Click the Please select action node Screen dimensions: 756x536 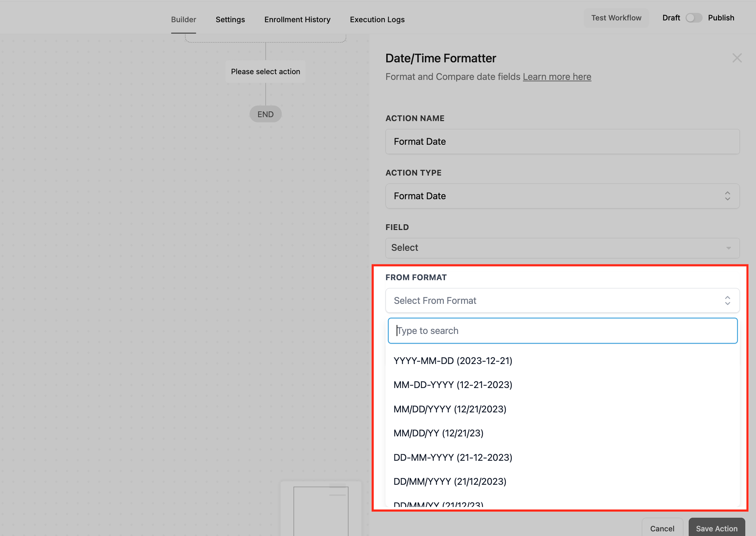click(x=265, y=72)
